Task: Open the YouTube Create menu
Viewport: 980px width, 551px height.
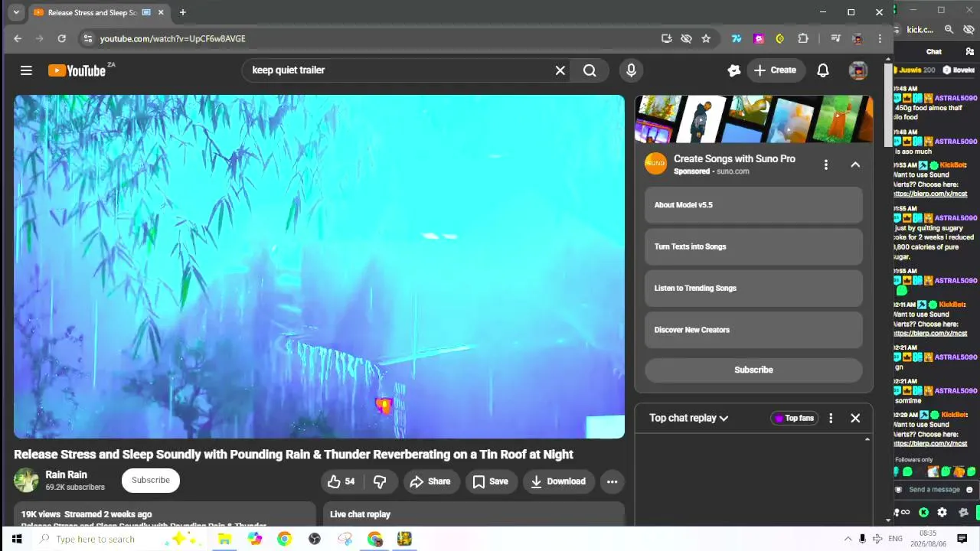Action: pos(776,70)
